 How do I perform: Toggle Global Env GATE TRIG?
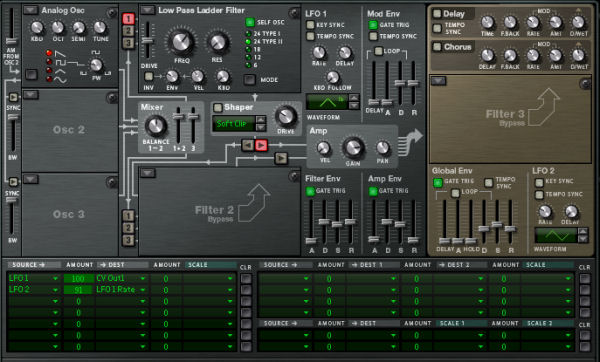438,183
